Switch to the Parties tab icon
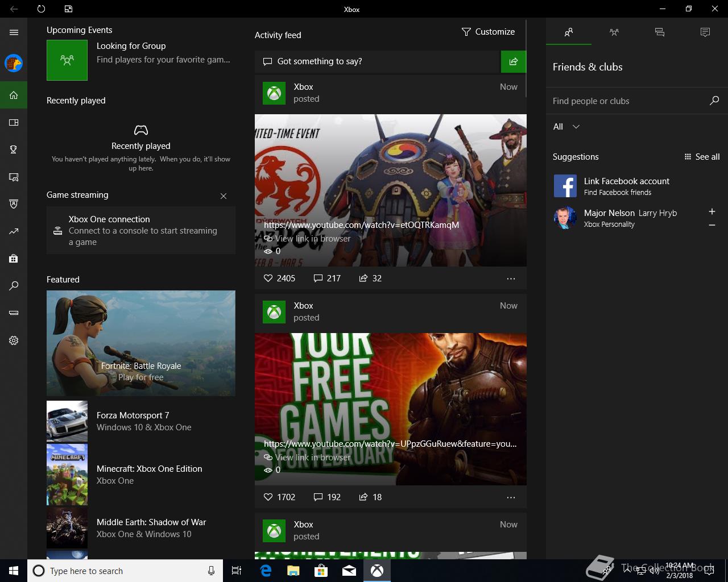Viewport: 728px width, 582px height. pyautogui.click(x=614, y=32)
